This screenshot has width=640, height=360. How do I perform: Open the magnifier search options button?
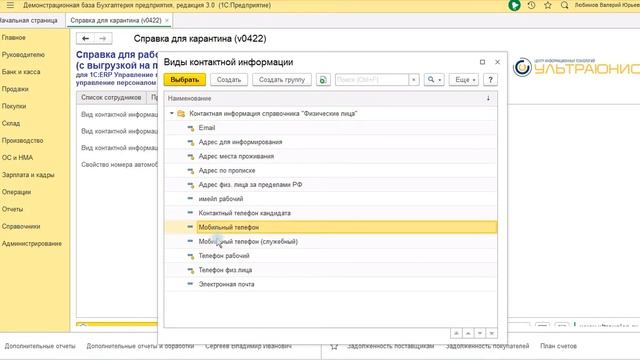pyautogui.click(x=434, y=80)
